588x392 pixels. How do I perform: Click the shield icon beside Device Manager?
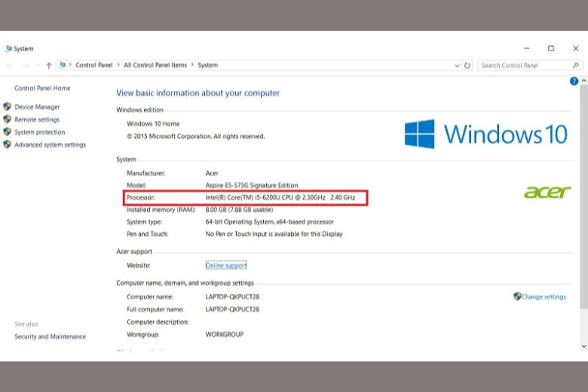click(x=7, y=106)
